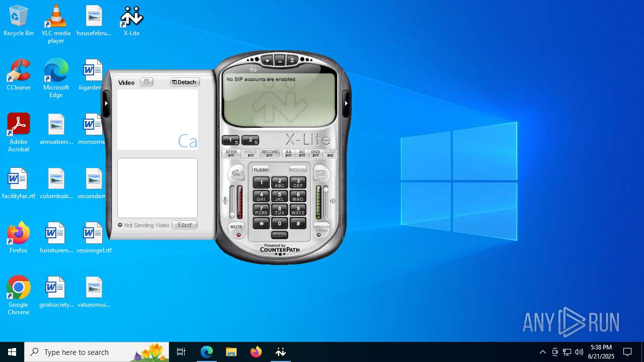
Task: Select the CCleaner desktop icon
Action: tap(19, 75)
